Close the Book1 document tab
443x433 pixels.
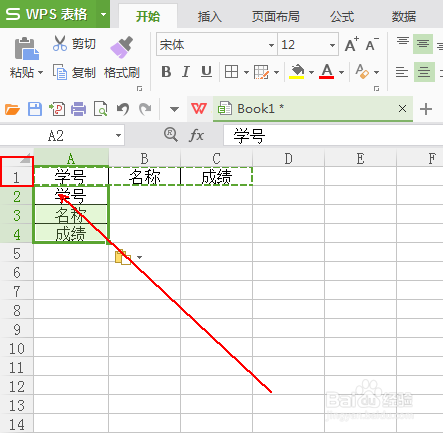(402, 109)
